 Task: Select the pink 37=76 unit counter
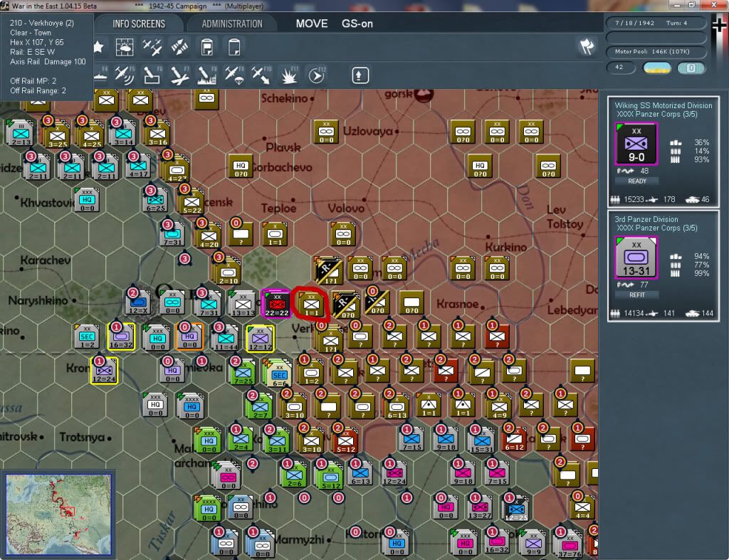point(570,542)
